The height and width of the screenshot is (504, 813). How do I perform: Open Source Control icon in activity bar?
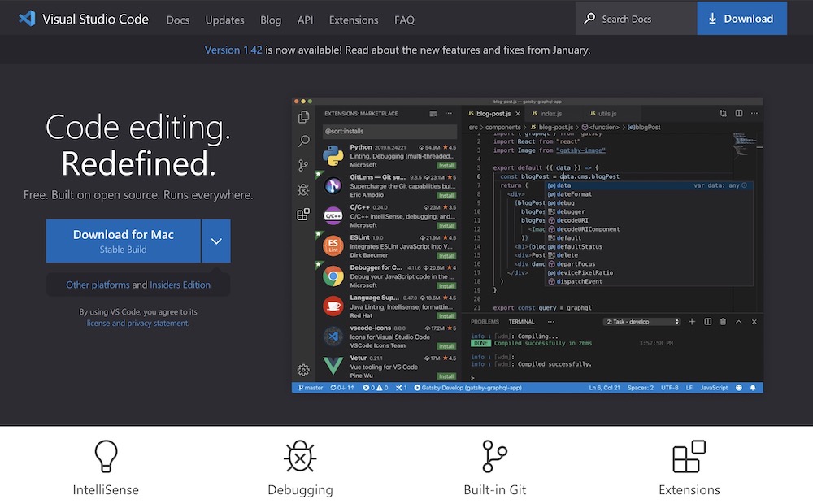coord(303,165)
